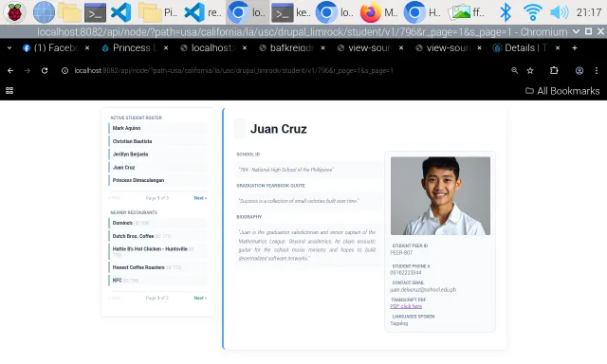This screenshot has height=364, width=607.
Task: Switch to the Chromium "H.." window
Action: (x=422, y=12)
